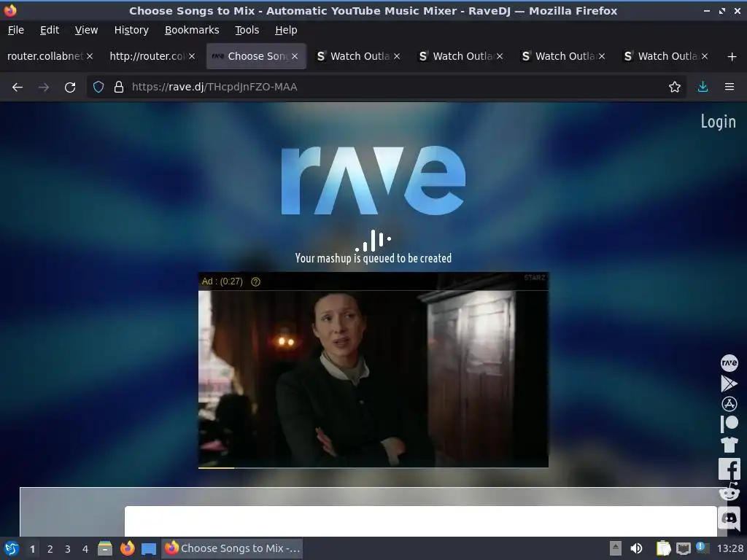Select Choose Songs to Mix taskbar window
This screenshot has width=747, height=560.
(233, 548)
